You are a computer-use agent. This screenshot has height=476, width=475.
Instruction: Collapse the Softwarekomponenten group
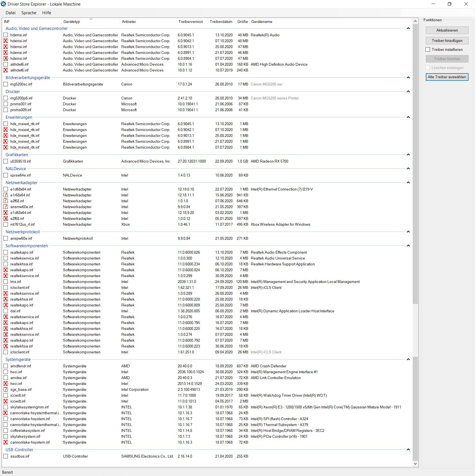pos(408,246)
